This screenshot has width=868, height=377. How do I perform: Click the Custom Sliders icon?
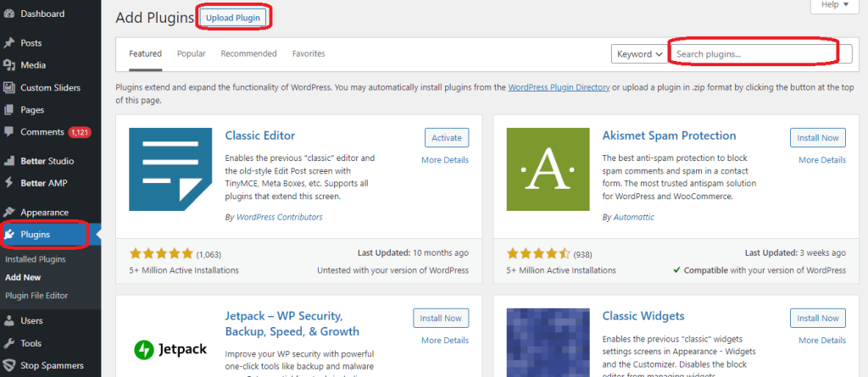[8, 87]
